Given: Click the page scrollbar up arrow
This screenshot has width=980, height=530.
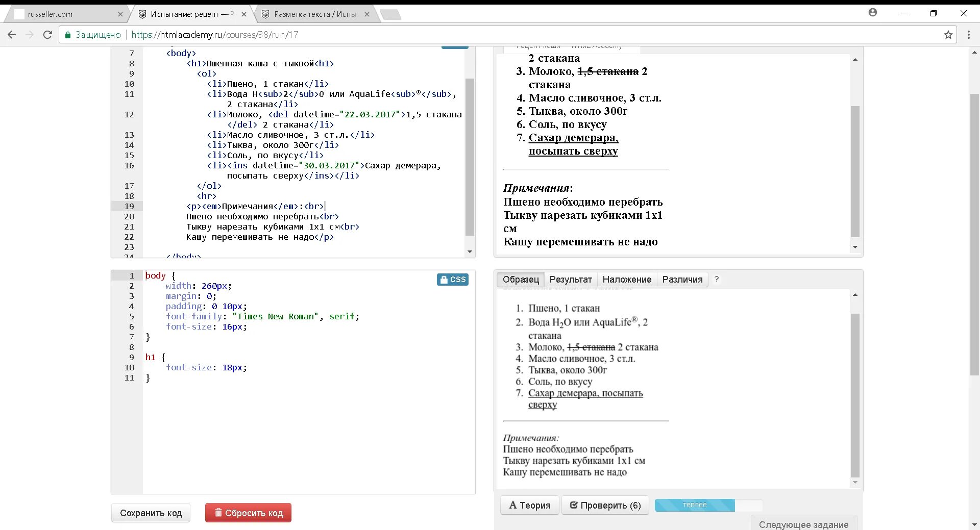Looking at the screenshot, I should click(x=974, y=52).
